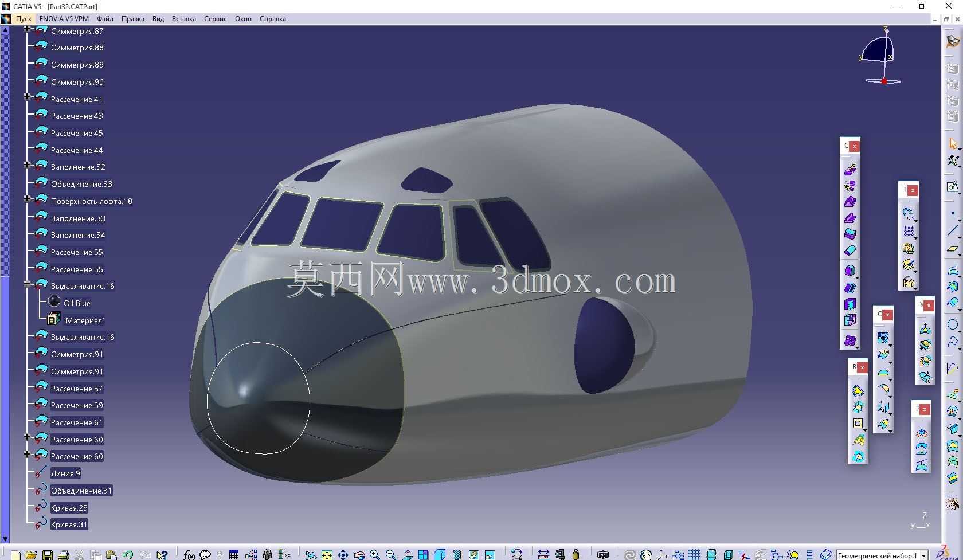Activate Fly mode airplane icon
This screenshot has height=560, width=963.
coord(310,554)
